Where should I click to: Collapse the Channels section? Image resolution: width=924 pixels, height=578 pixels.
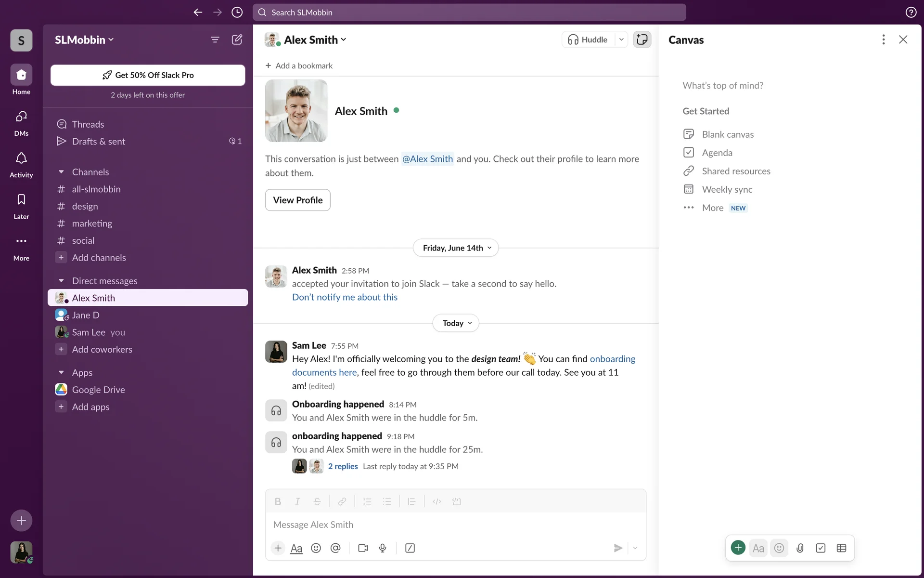coord(61,172)
